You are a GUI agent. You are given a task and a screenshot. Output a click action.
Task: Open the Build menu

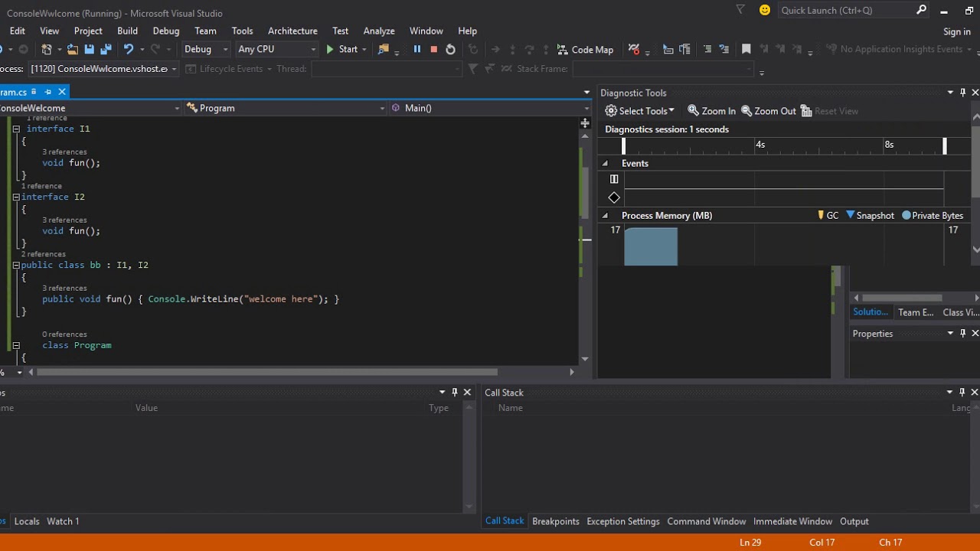pyautogui.click(x=127, y=31)
